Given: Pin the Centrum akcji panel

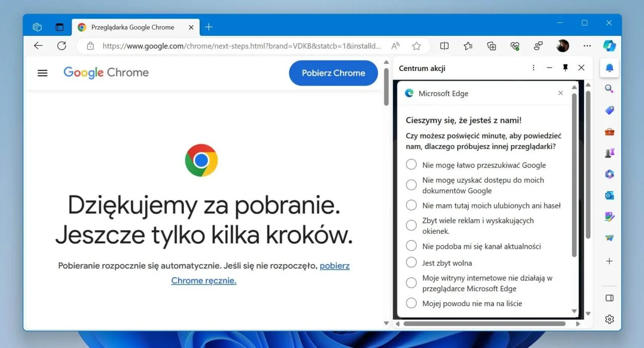Looking at the screenshot, I should [565, 68].
